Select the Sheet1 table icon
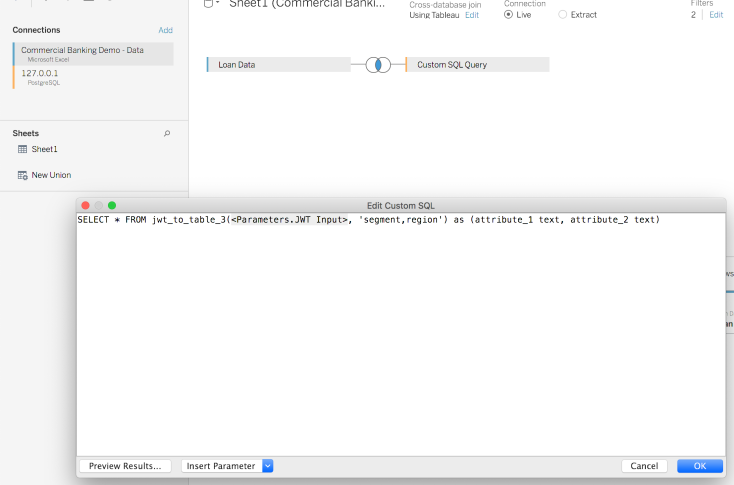Image resolution: width=734 pixels, height=485 pixels. [22, 149]
